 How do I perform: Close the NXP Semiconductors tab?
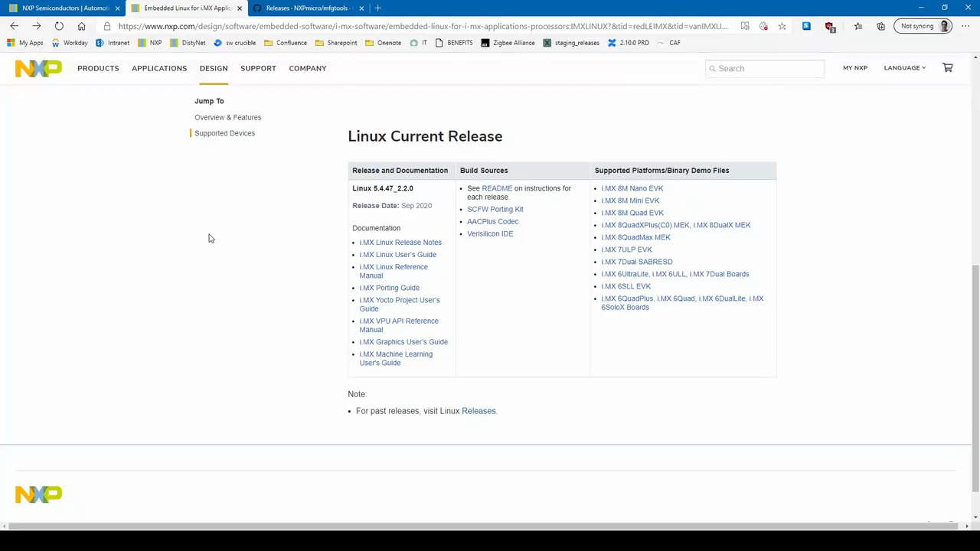(x=117, y=8)
